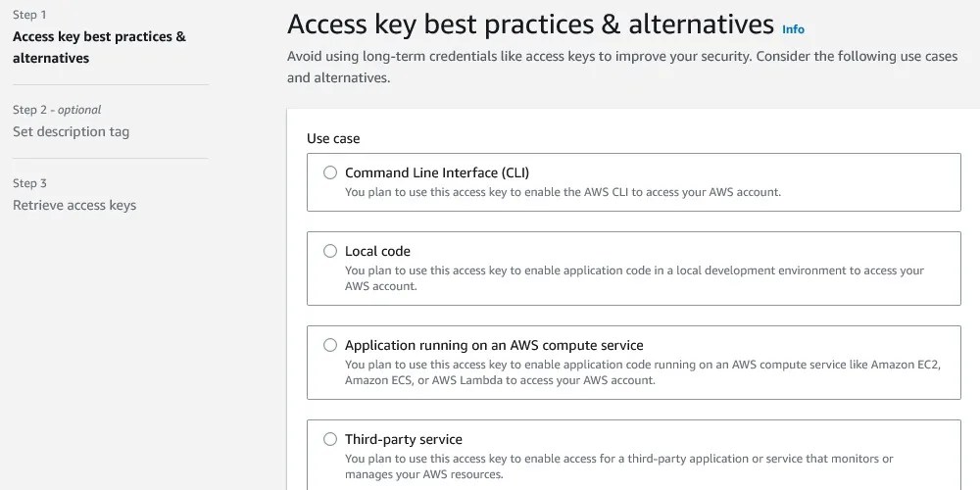The image size is (980, 490).
Task: Click the 'Third-party service' option title
Action: point(404,439)
